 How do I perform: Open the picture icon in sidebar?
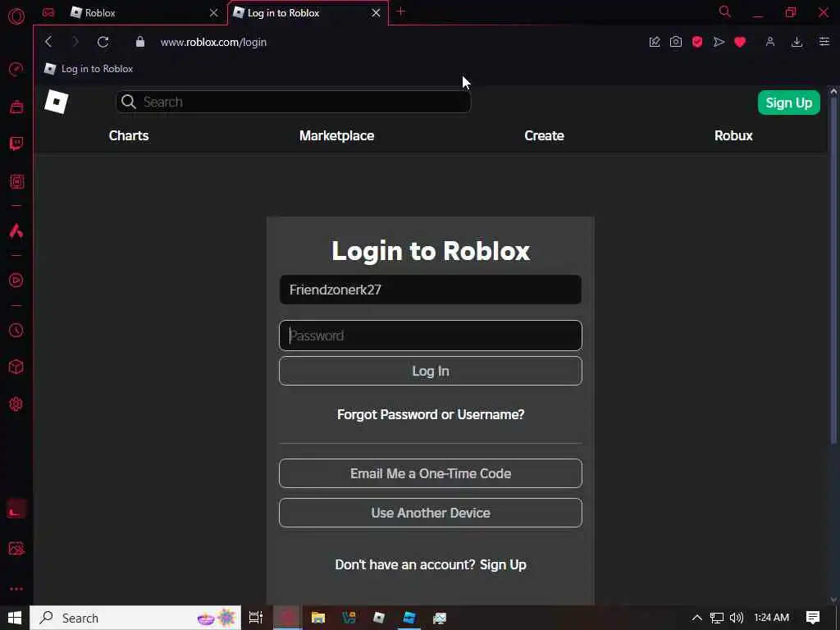tap(16, 549)
